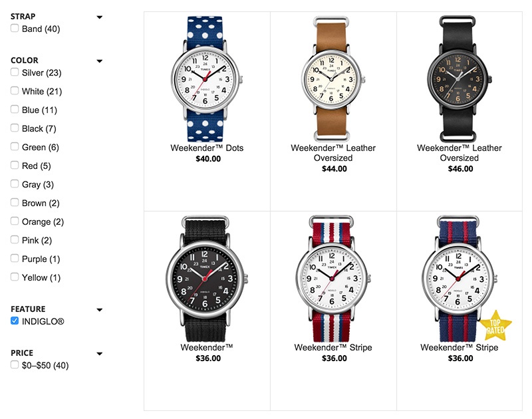Collapse the PRICE filter section arrow
Screen dimensions: 532x419
click(99, 354)
